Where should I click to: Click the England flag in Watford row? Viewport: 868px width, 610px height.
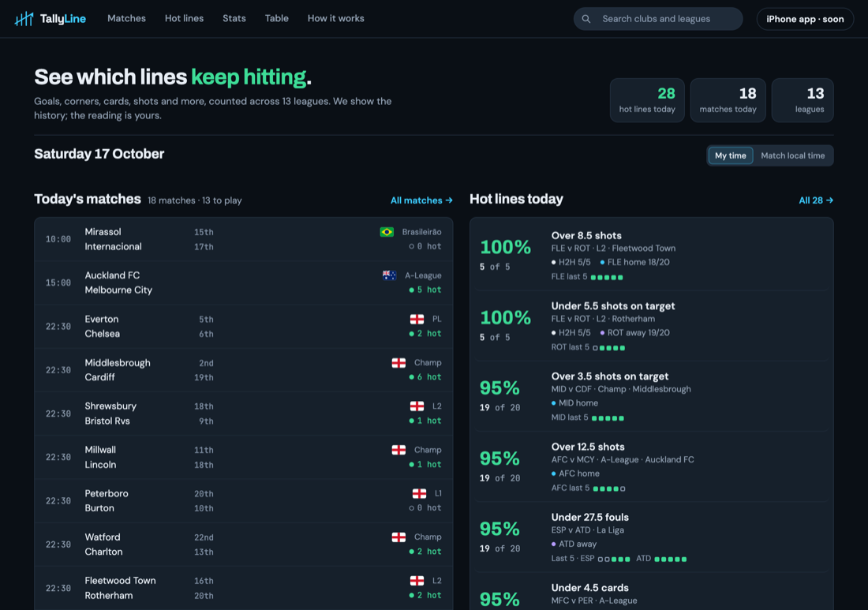tap(398, 537)
